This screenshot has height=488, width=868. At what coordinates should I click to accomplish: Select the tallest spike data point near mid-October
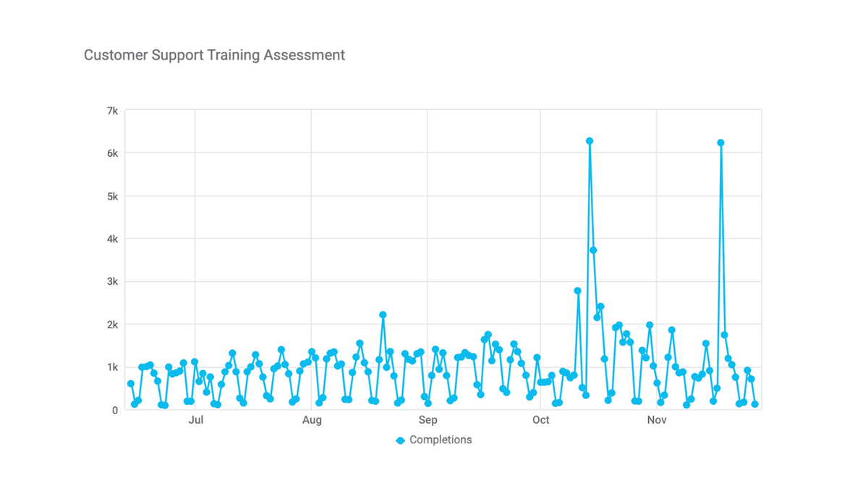[590, 140]
